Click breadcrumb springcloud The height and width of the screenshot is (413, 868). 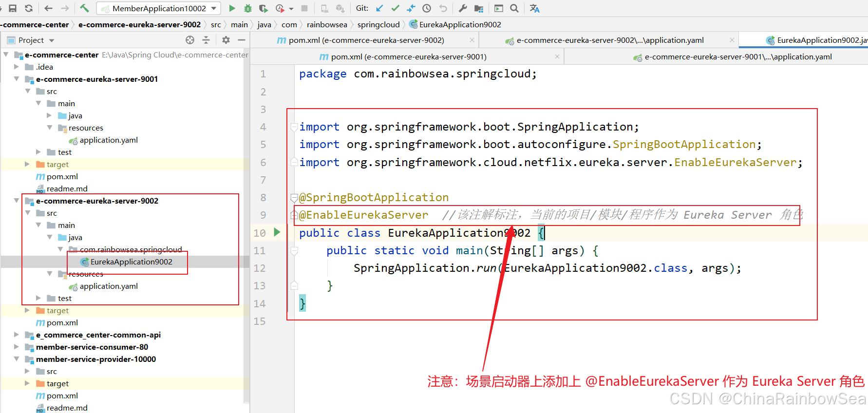(378, 24)
